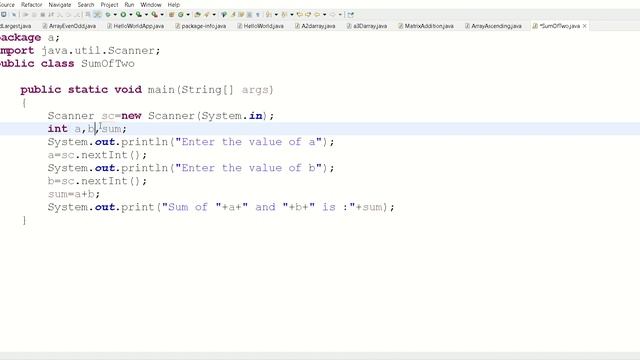Click the External Tools icon
Viewport: 640px width, 360px height.
(x=155, y=15)
